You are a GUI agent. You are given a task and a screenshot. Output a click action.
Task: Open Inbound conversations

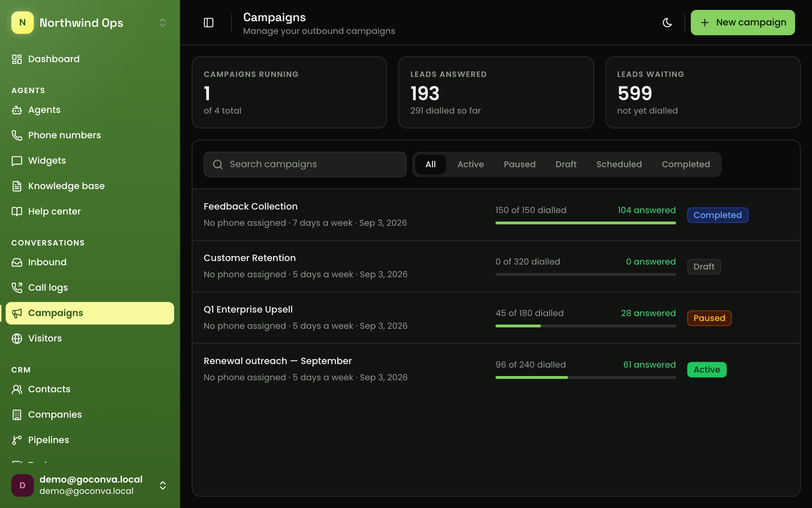[x=90, y=262]
